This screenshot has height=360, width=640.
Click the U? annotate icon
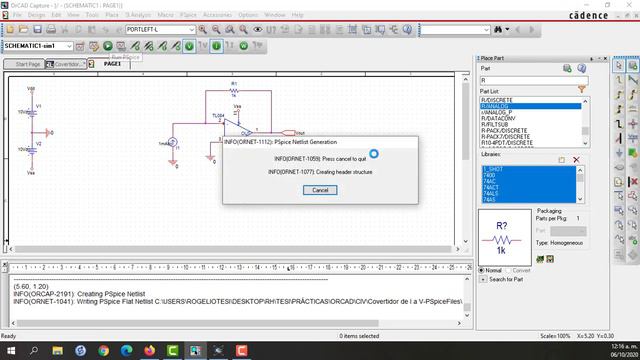271,29
